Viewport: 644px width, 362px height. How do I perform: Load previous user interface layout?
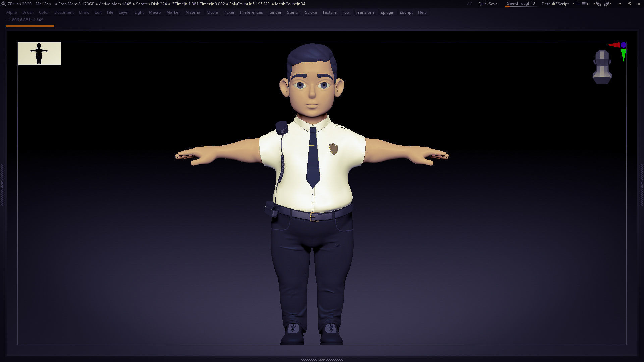pos(597,4)
